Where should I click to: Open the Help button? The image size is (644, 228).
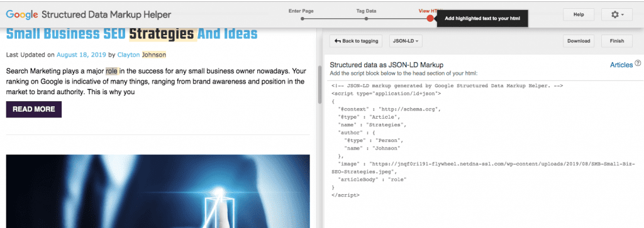click(579, 14)
